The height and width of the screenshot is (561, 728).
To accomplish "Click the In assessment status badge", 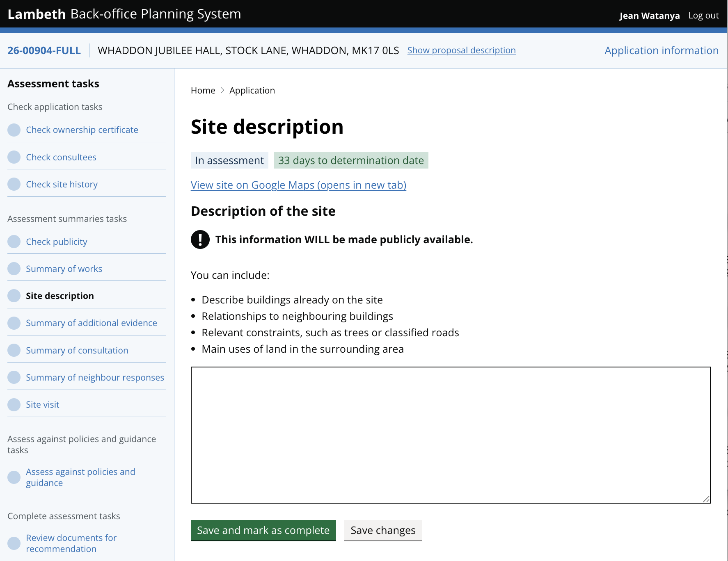I will click(229, 160).
